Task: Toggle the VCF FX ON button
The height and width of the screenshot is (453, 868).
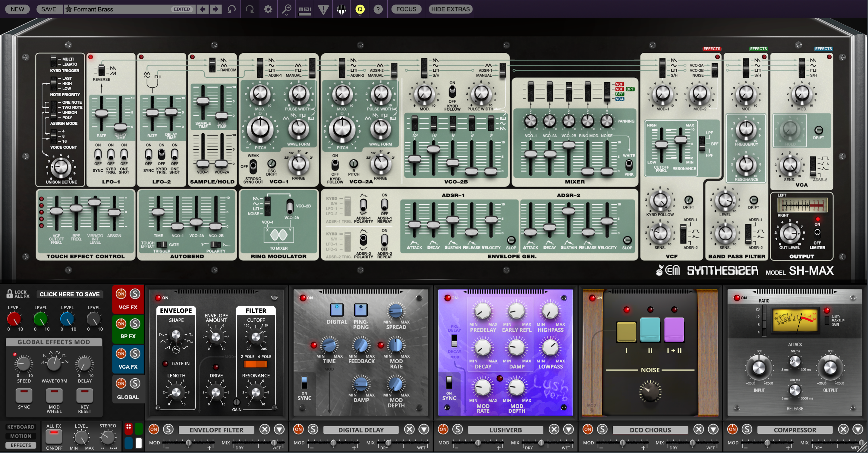Action: [x=121, y=294]
